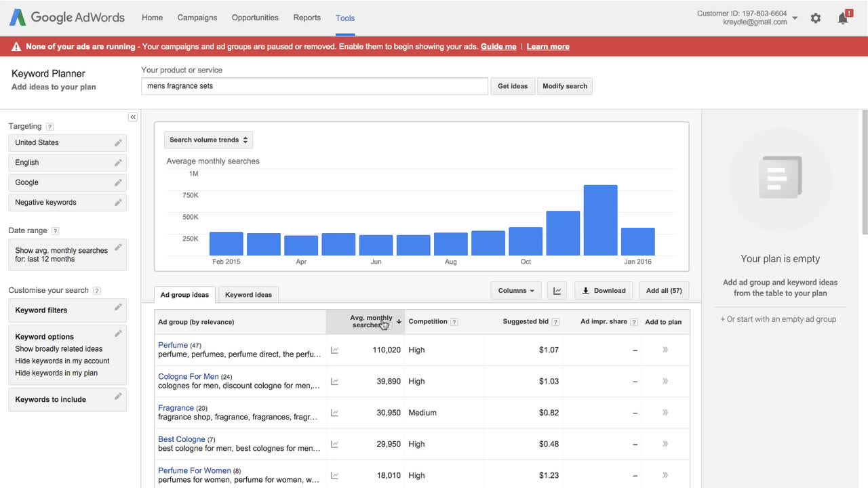Click Hide keywords in my plan text
This screenshot has width=868, height=488.
(x=56, y=373)
